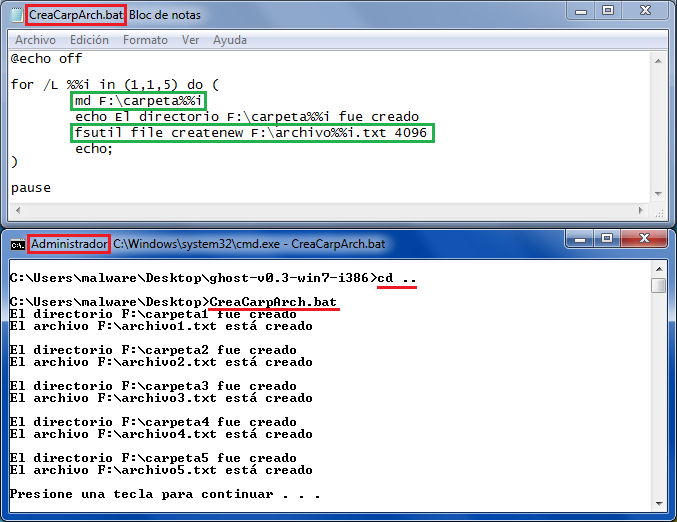Screen dimensions: 677x522
Task: Open the Edición menu in Notepad
Action: tap(89, 40)
